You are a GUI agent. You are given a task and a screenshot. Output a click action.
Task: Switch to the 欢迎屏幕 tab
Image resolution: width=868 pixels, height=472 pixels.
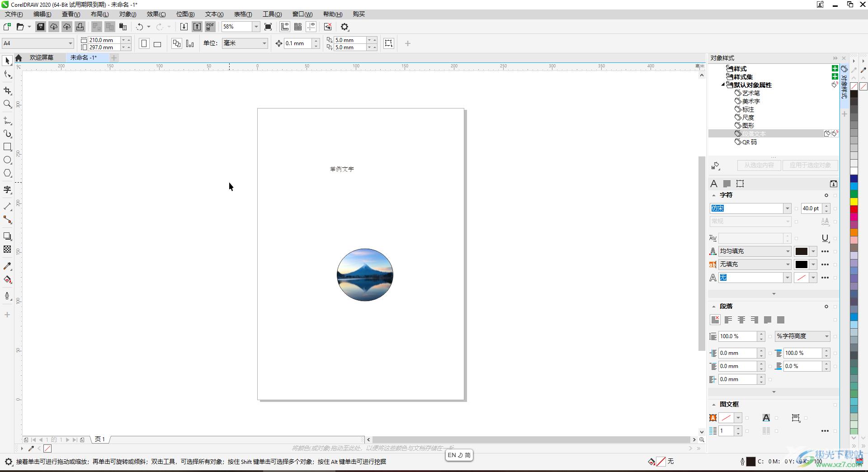pyautogui.click(x=42, y=57)
